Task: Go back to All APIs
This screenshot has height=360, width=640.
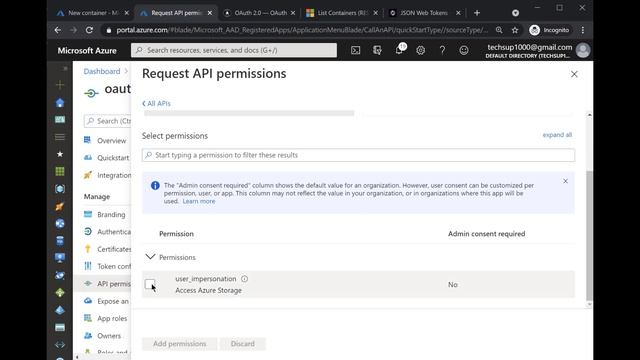Action: point(156,104)
